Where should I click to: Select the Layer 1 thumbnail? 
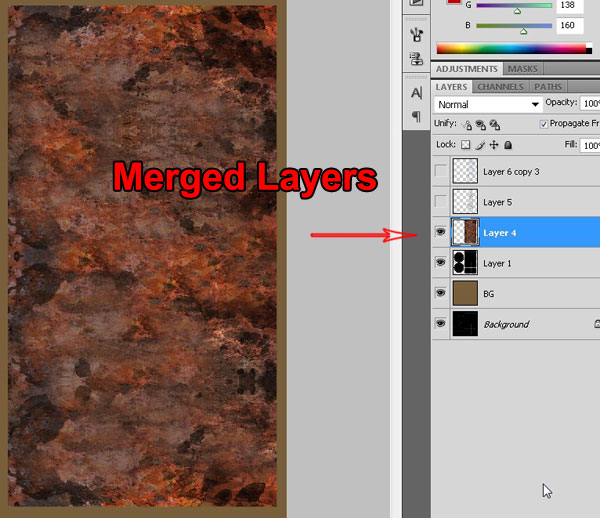click(x=465, y=263)
